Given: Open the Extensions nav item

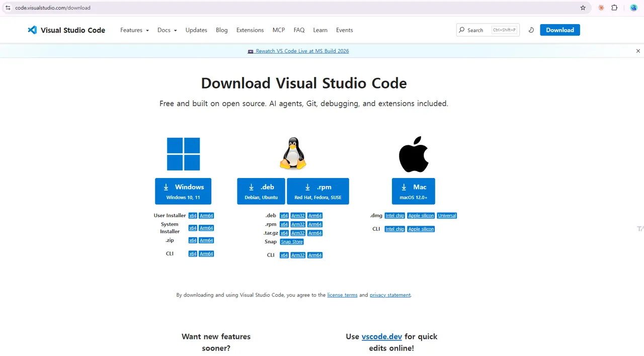Looking at the screenshot, I should point(250,30).
